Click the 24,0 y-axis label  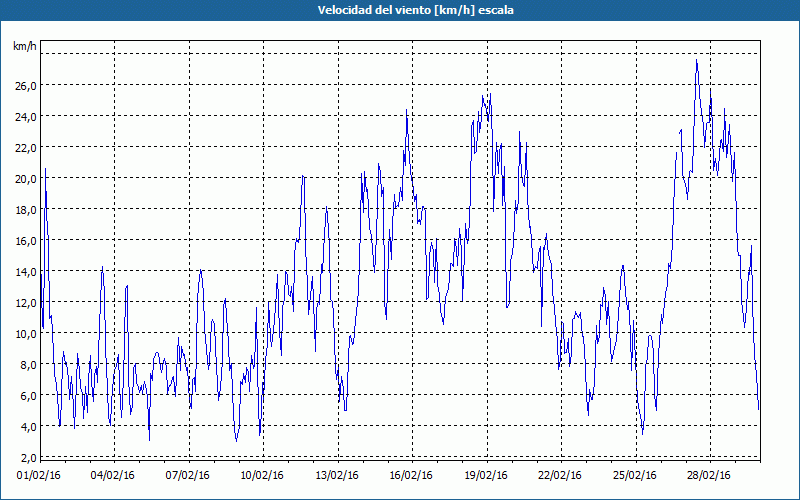26,117
